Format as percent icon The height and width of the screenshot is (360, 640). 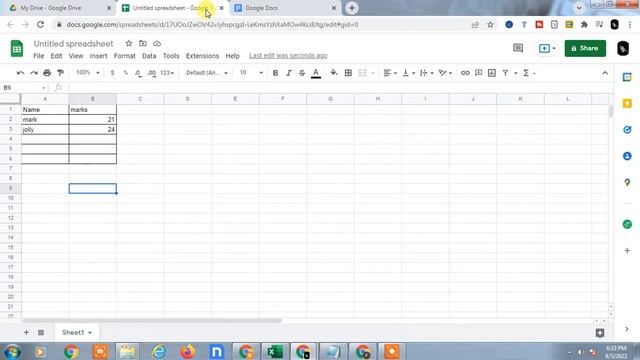(x=126, y=73)
